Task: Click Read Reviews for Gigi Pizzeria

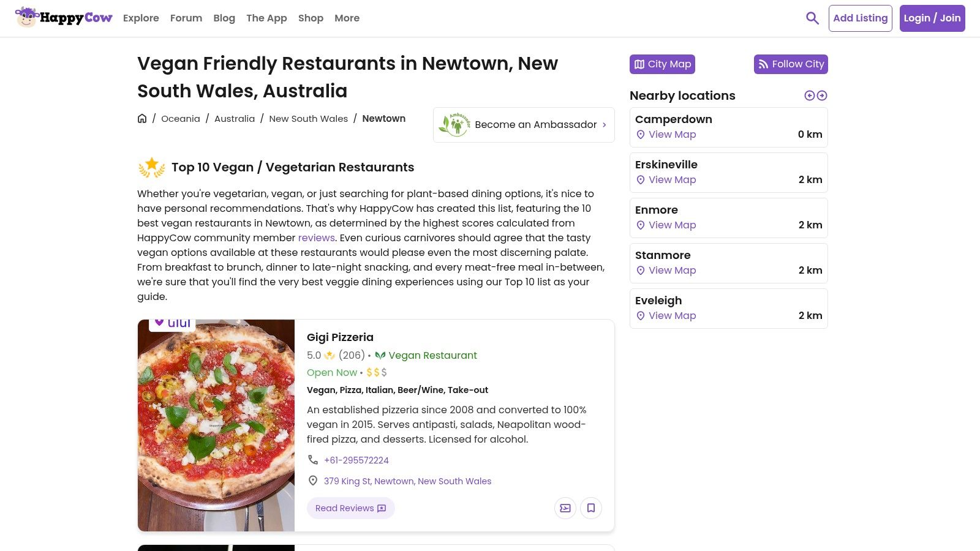Action: 350,508
